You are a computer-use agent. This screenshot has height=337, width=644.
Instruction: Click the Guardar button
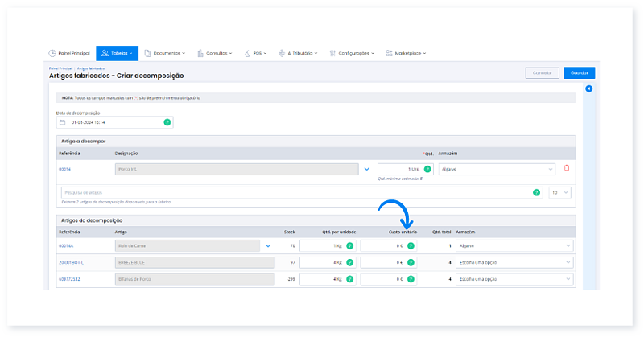point(579,72)
